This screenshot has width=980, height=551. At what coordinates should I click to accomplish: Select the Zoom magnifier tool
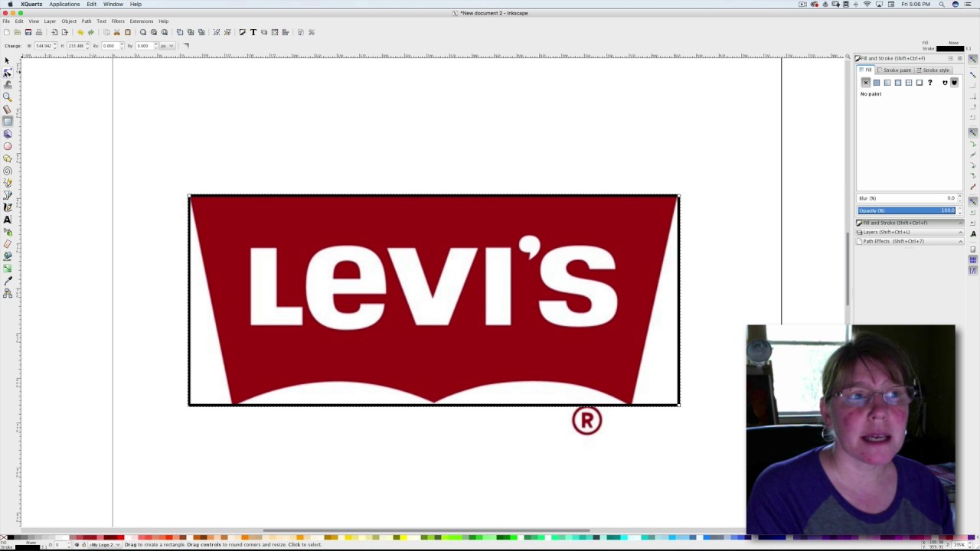pyautogui.click(x=8, y=97)
